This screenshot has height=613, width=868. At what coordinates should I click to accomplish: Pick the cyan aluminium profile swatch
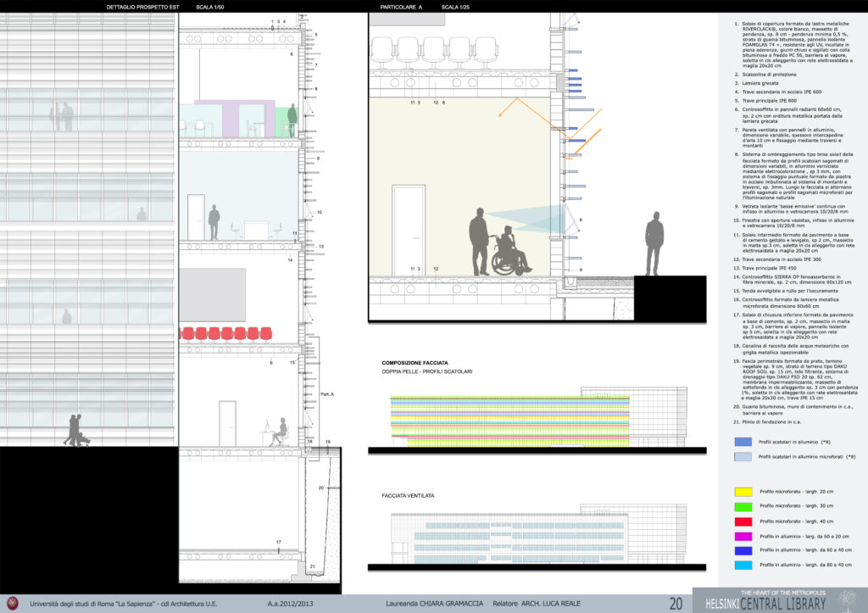[743, 564]
